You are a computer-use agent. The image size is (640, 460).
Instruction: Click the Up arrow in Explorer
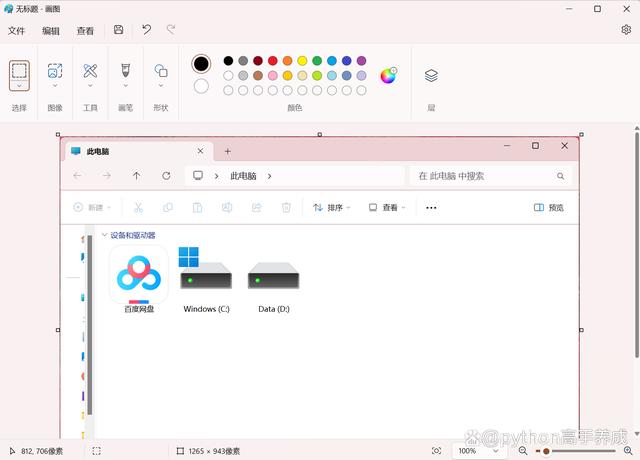[x=136, y=176]
